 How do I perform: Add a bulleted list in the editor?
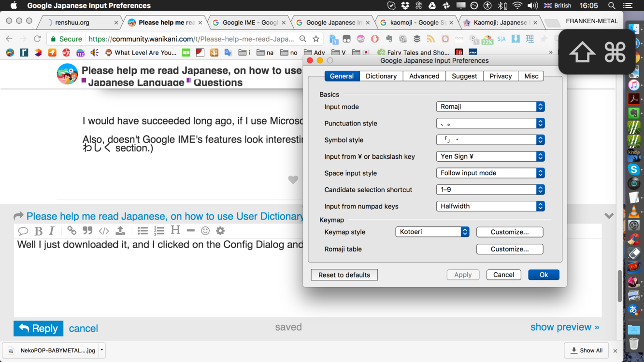click(x=143, y=231)
